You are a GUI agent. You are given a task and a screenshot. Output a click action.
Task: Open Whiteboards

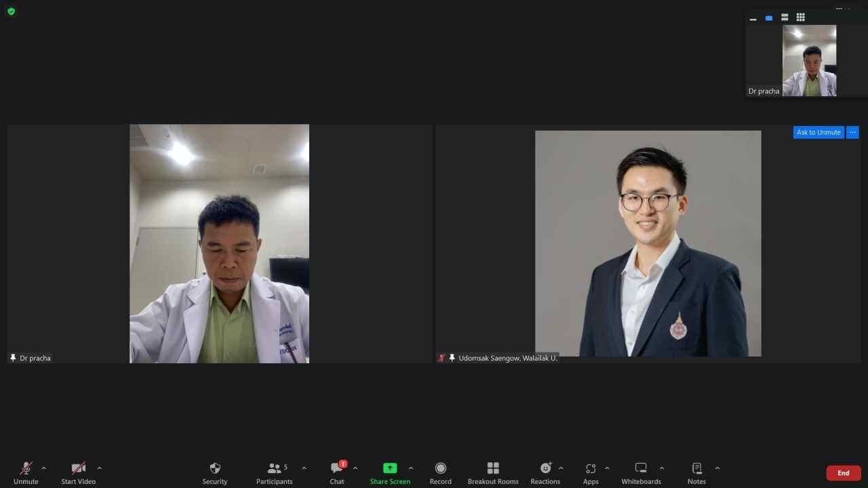pos(641,472)
